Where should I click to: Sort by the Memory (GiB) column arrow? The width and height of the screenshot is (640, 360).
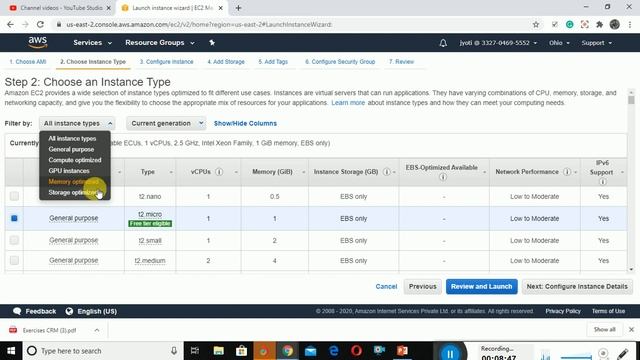point(303,172)
